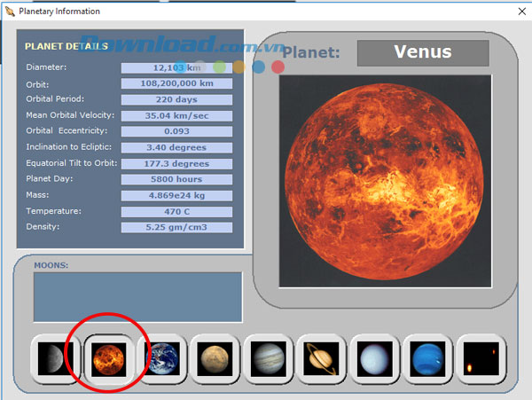Click inside the Moons list box
This screenshot has height=400, width=532.
137,297
